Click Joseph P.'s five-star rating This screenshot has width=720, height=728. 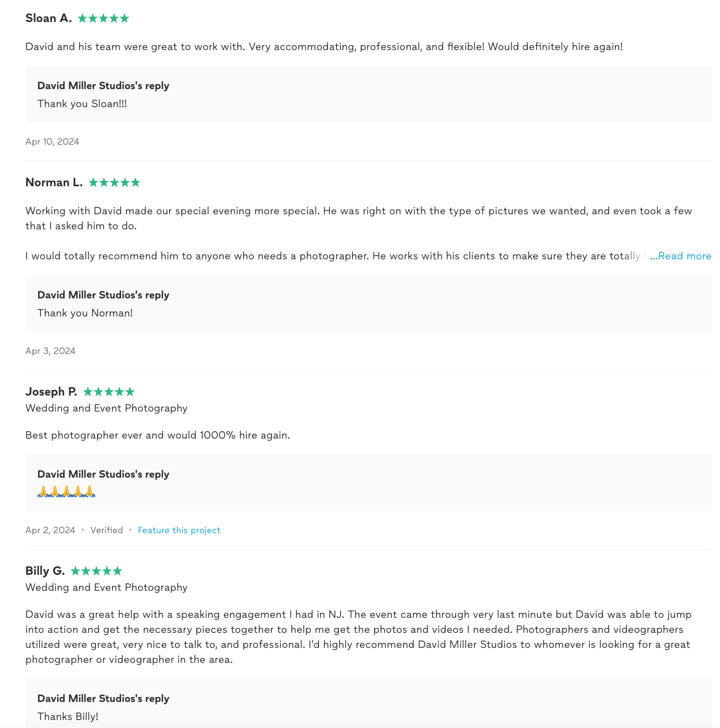pyautogui.click(x=109, y=392)
